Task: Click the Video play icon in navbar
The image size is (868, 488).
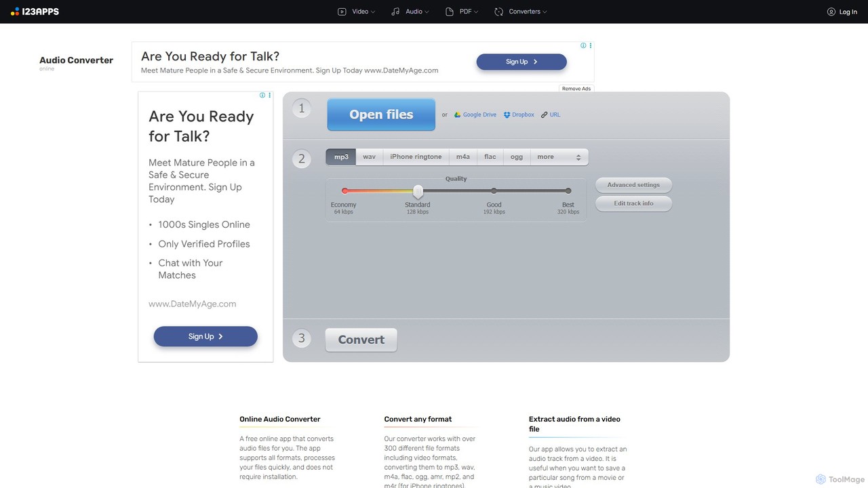Action: click(x=342, y=12)
